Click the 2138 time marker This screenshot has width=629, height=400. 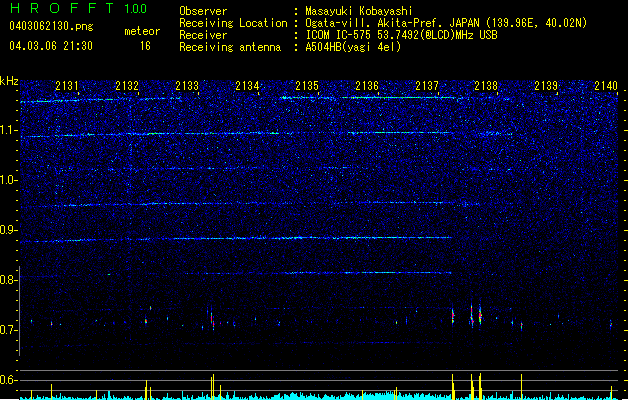tap(486, 86)
